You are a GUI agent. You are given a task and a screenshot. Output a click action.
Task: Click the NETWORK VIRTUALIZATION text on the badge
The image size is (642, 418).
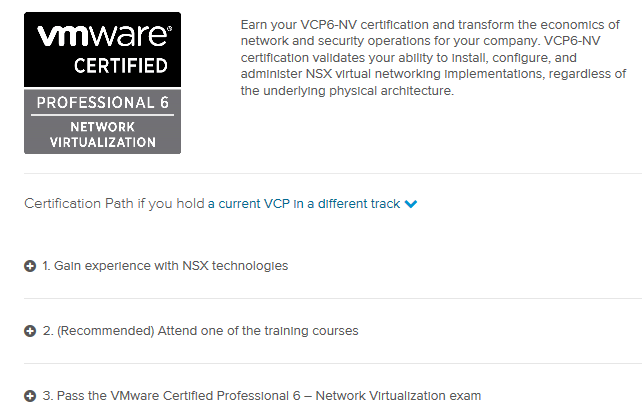pos(102,135)
